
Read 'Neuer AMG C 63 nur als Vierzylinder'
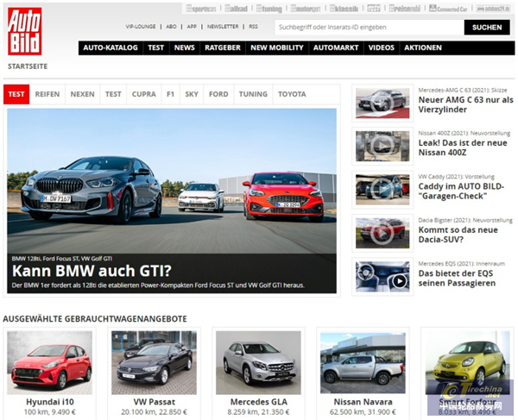tap(466, 104)
